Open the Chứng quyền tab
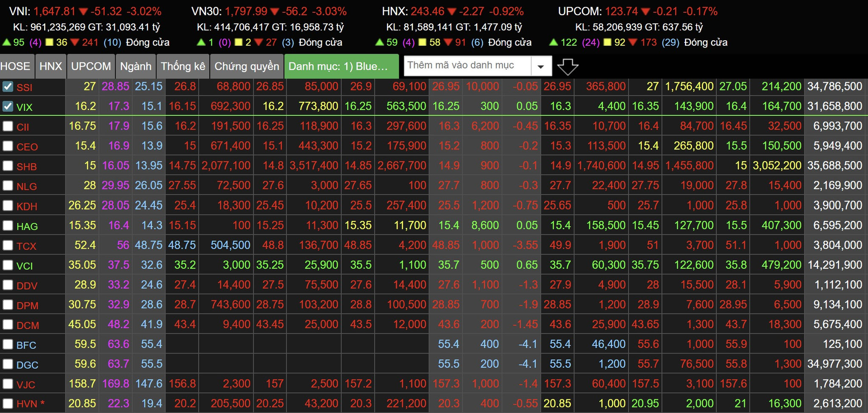Screen dimensions: 868x413 [246, 67]
